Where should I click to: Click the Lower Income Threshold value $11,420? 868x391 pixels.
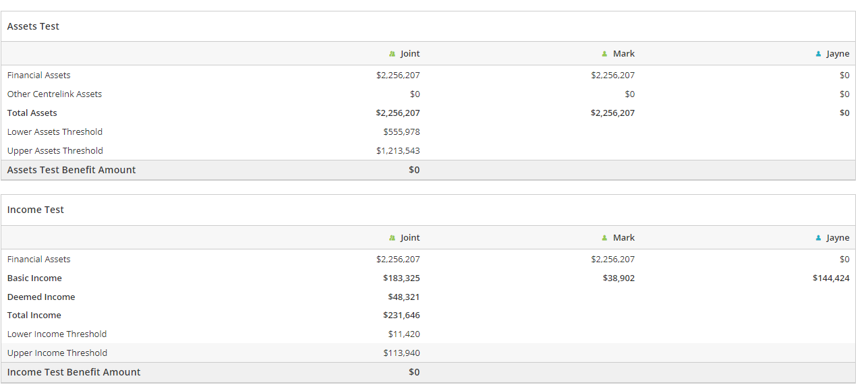pos(404,334)
